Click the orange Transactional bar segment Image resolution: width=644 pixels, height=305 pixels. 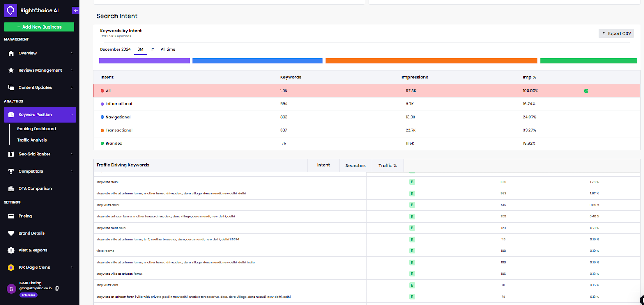431,61
